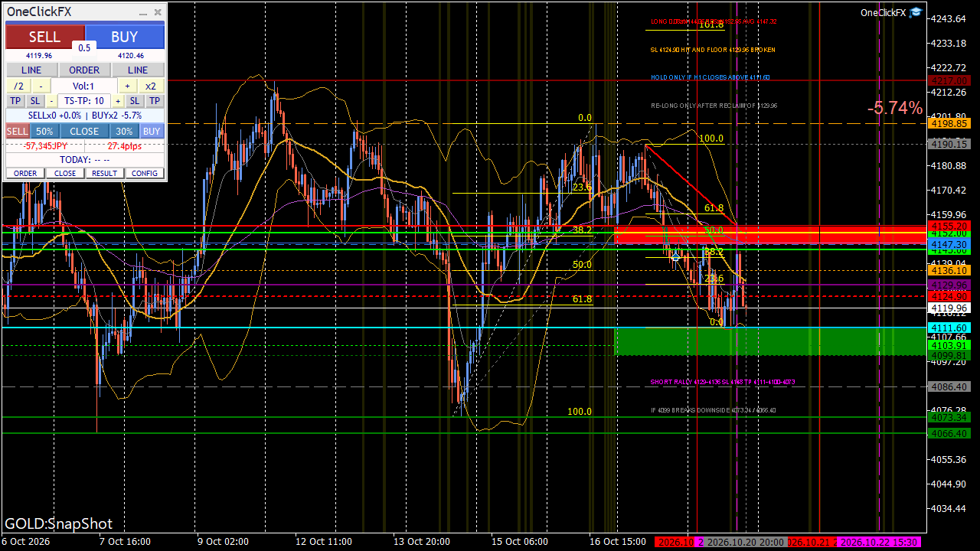Switch to the ORDER tab at the panel bottom
The height and width of the screenshot is (551, 980).
click(x=25, y=173)
